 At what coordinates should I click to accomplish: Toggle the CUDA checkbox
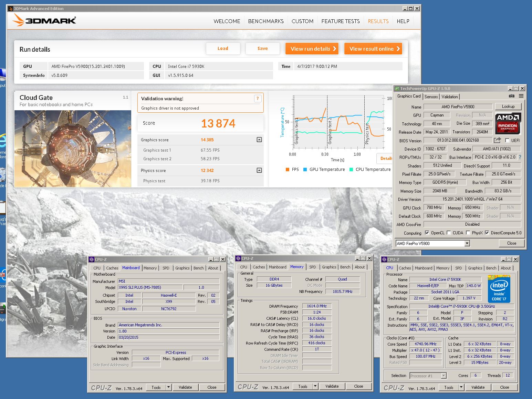click(x=449, y=233)
